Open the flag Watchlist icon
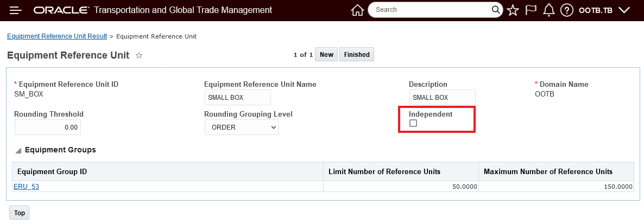 pos(531,10)
